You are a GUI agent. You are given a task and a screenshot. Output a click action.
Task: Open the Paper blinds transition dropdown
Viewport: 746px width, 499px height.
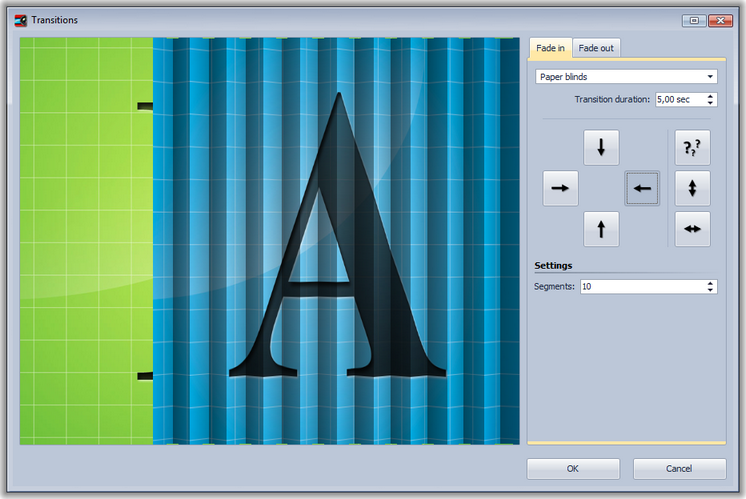click(626, 76)
